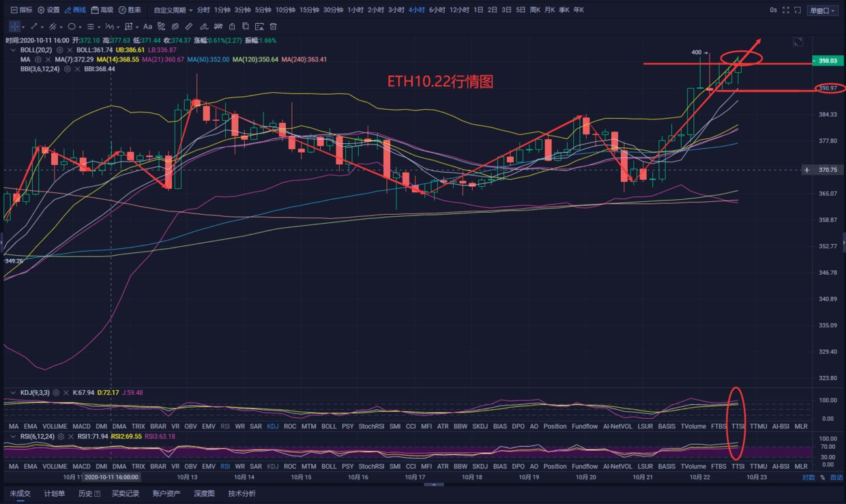
Task: Click the ruler measurement tool
Action: tap(189, 27)
